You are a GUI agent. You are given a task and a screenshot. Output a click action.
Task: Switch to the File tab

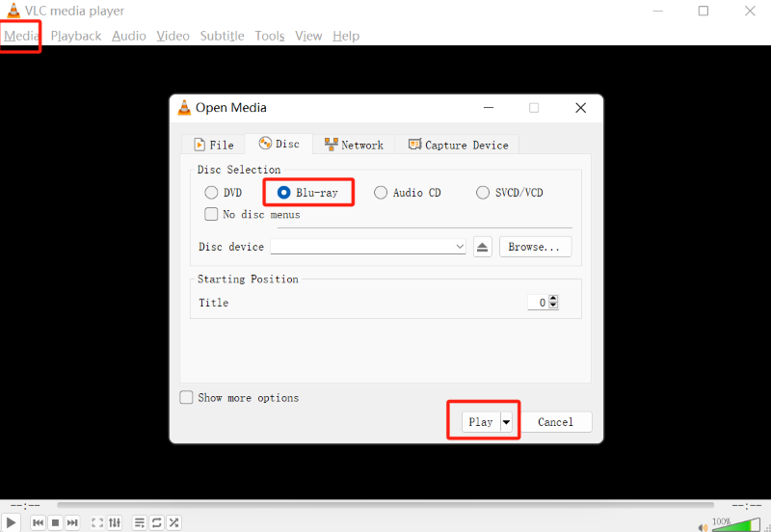213,145
